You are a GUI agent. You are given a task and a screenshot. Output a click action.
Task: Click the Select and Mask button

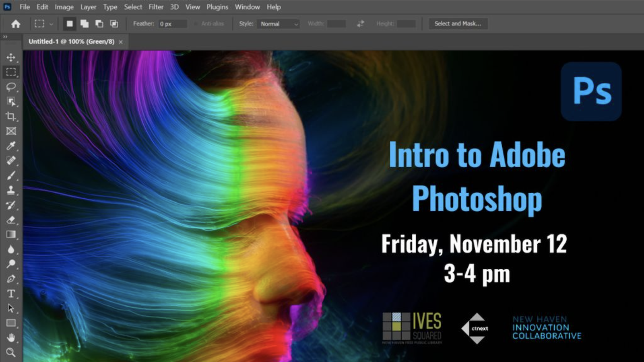click(x=458, y=24)
